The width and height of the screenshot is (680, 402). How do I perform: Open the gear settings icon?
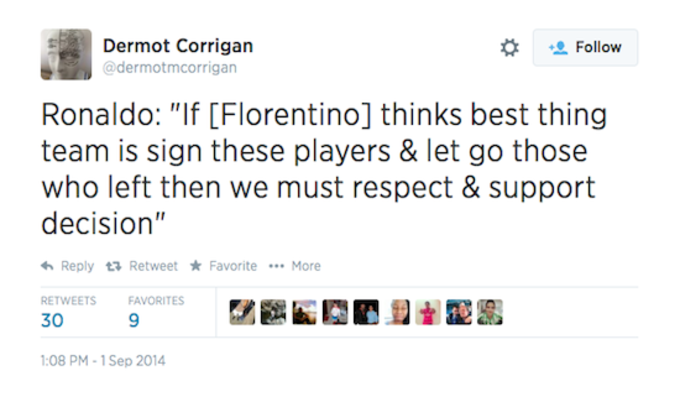pos(510,47)
